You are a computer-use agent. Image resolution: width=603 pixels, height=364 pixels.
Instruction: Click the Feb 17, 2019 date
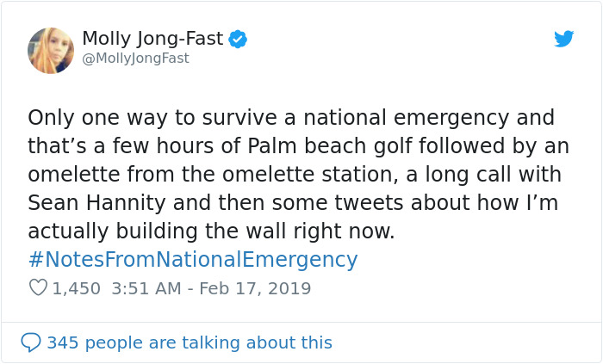pos(255,288)
